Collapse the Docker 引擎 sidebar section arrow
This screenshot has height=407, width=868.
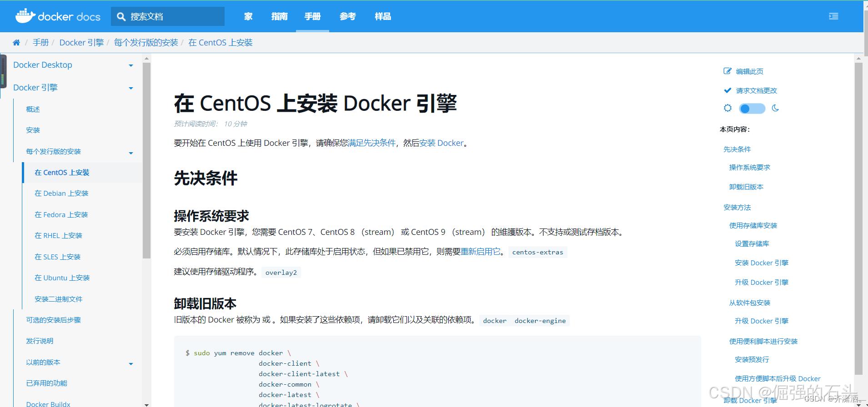pos(131,88)
